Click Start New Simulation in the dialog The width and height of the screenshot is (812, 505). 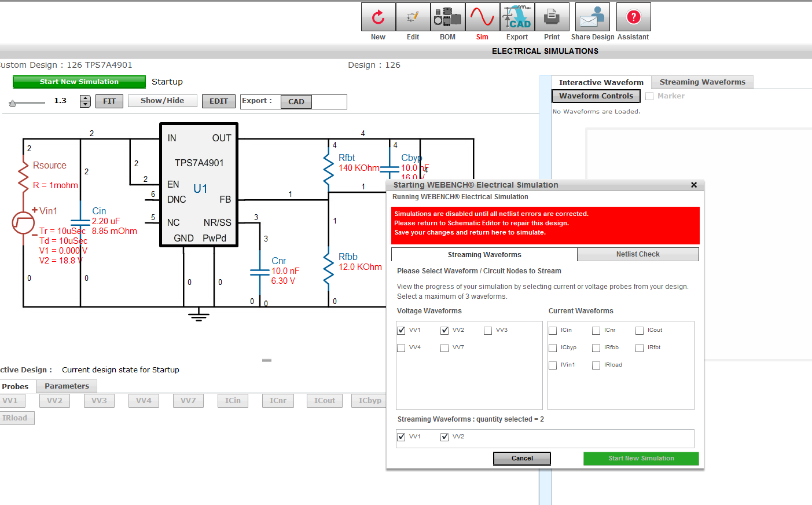coord(641,459)
